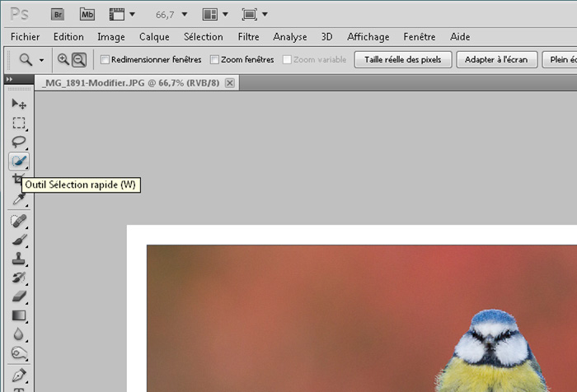Click the Photoshop Ps logo icon
Image resolution: width=577 pixels, height=392 pixels.
point(19,15)
